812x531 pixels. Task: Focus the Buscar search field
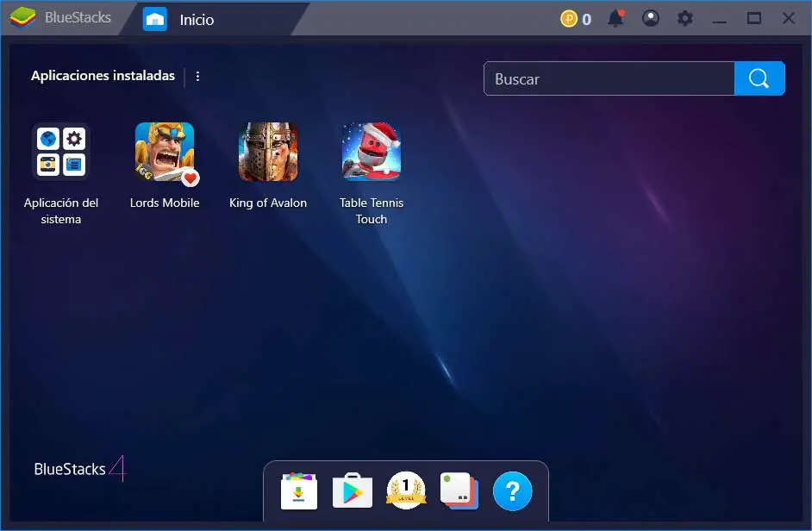[x=609, y=78]
